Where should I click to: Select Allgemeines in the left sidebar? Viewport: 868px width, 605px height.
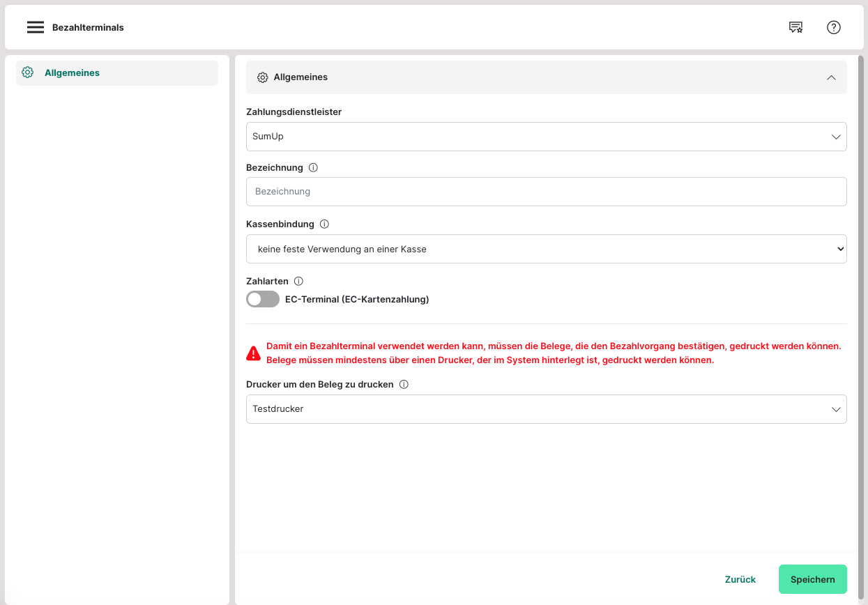click(x=72, y=73)
